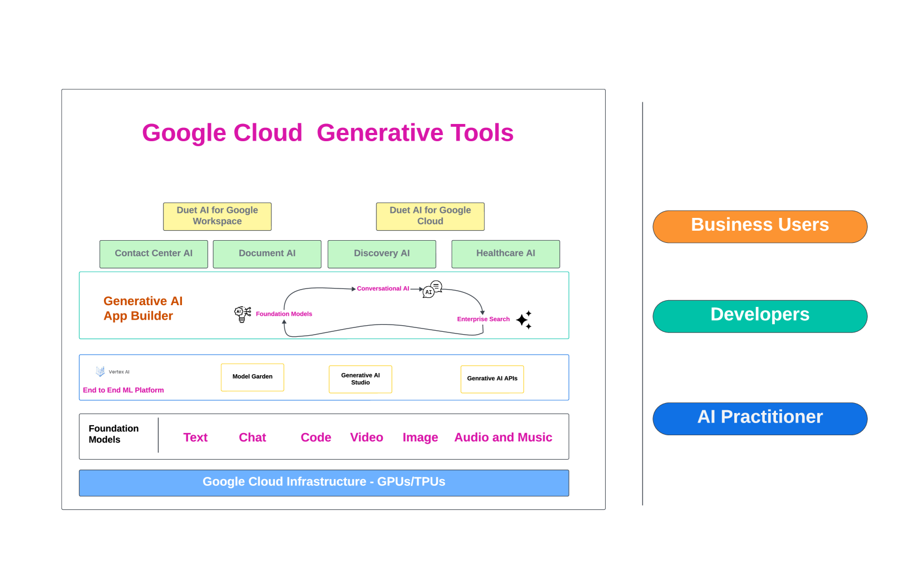
Task: Click the Genrative AI APIs box
Action: pos(492,379)
